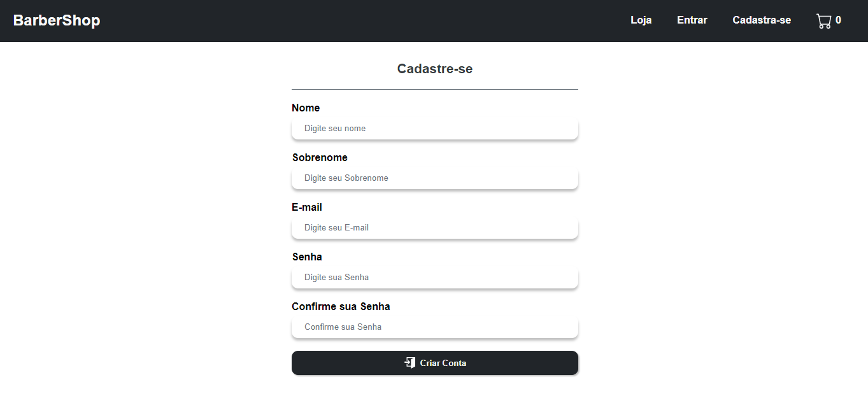Click the cart item count badge showing 0
Screen dimensions: 868x396
pos(839,20)
